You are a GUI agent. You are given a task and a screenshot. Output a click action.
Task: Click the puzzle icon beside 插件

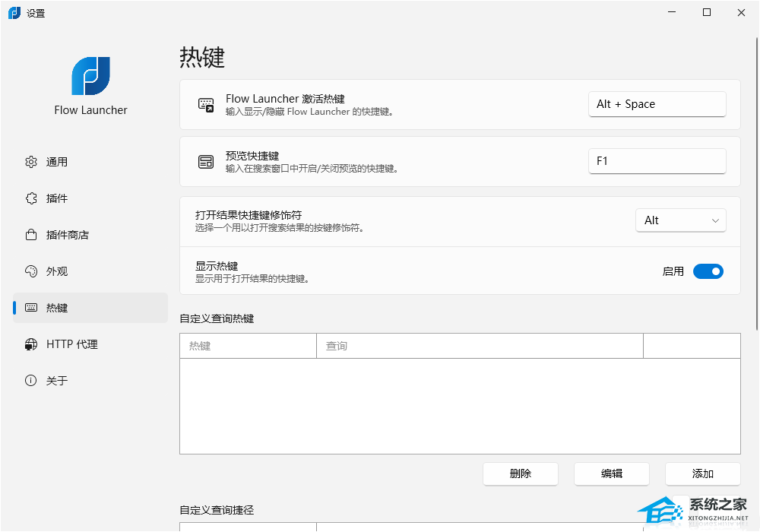pyautogui.click(x=31, y=198)
